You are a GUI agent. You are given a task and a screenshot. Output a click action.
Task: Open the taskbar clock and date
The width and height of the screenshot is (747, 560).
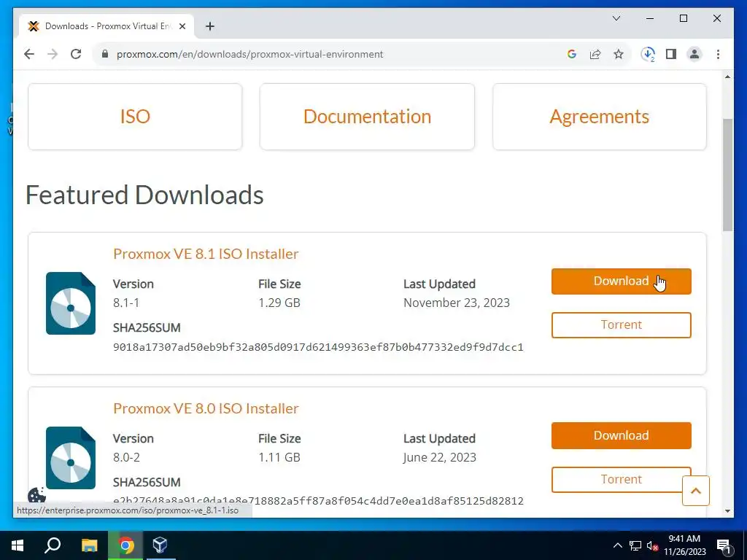coord(684,545)
